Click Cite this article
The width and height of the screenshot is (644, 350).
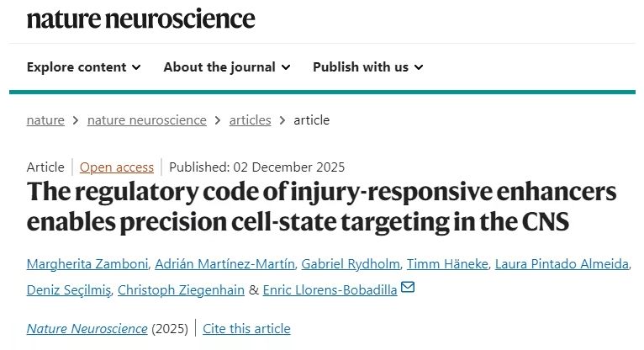tap(246, 328)
